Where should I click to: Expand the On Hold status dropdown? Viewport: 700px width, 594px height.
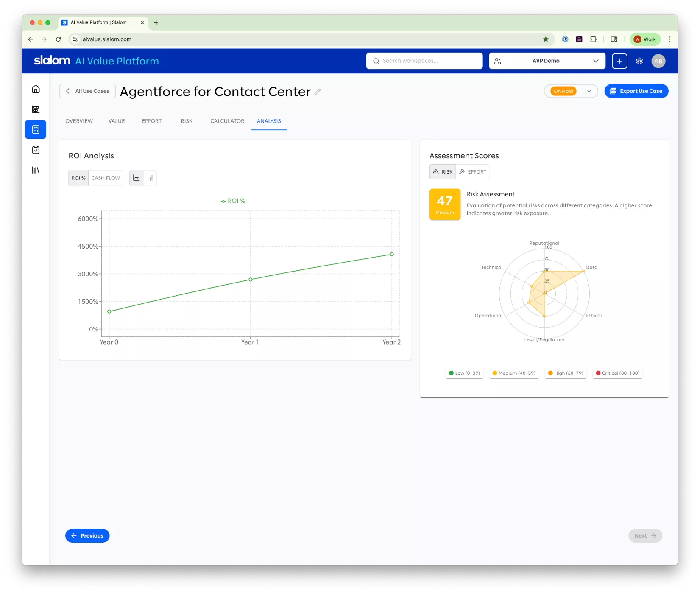[571, 91]
